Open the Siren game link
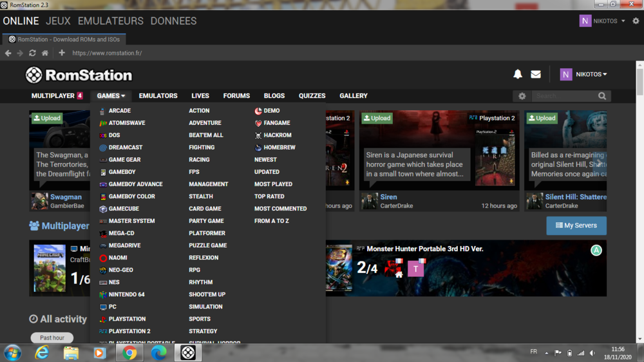Image resolution: width=644 pixels, height=362 pixels. click(x=388, y=197)
